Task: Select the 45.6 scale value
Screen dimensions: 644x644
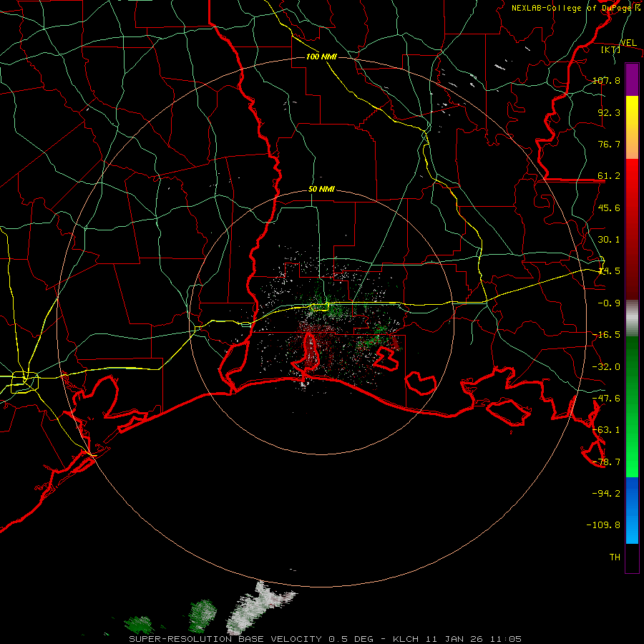Action: pos(609,208)
